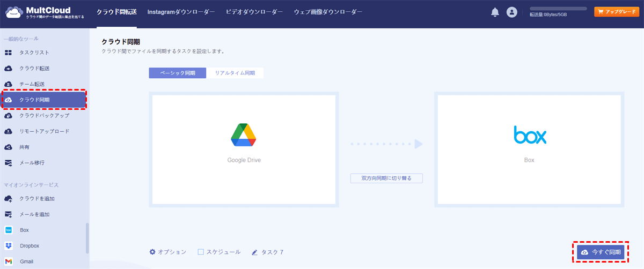This screenshot has width=644, height=269.
Task: Open the ウェブ画像ダウンローダー tab
Action: [x=328, y=12]
